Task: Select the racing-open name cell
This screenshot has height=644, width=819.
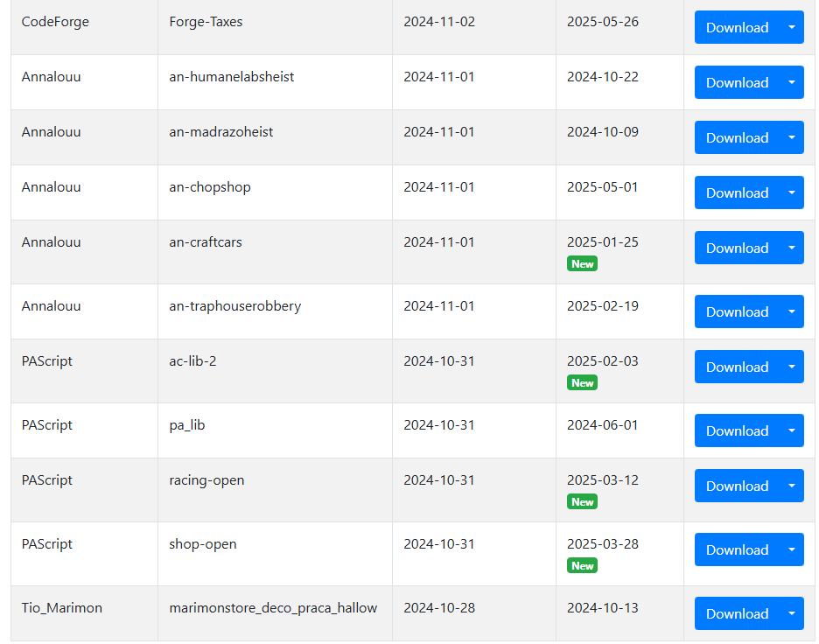Action: pos(276,491)
